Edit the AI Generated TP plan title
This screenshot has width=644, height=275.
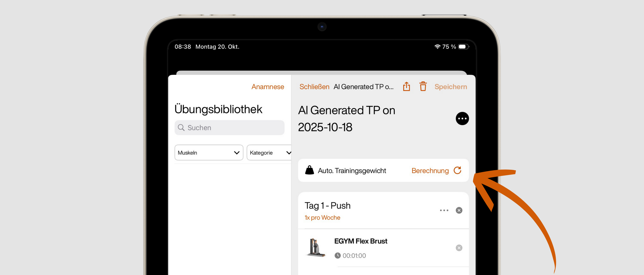coord(346,119)
